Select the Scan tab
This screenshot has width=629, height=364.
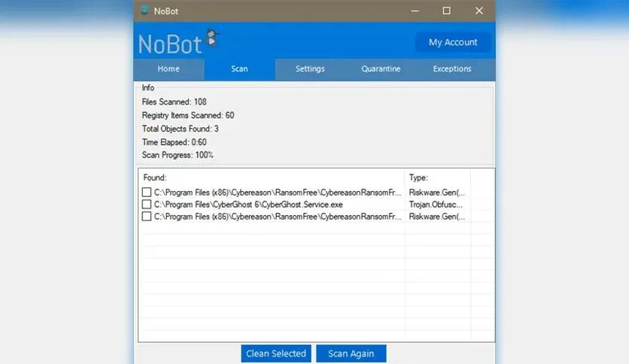[239, 69]
